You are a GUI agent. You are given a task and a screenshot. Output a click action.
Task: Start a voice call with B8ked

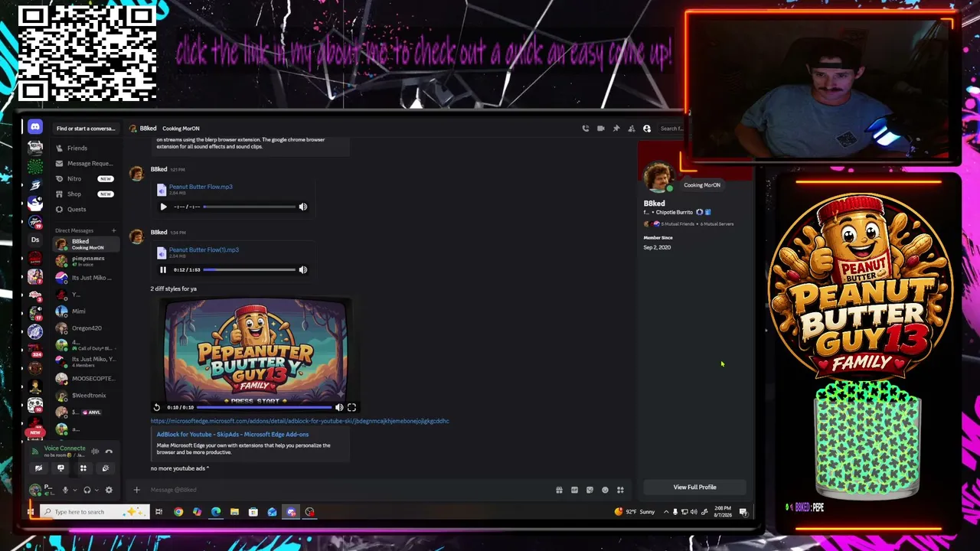[x=586, y=129]
